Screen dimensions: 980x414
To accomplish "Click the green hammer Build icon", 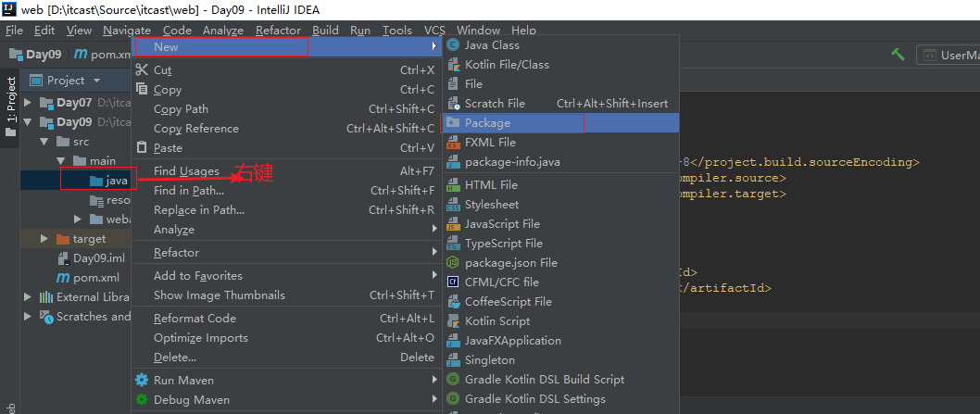I will pos(898,55).
